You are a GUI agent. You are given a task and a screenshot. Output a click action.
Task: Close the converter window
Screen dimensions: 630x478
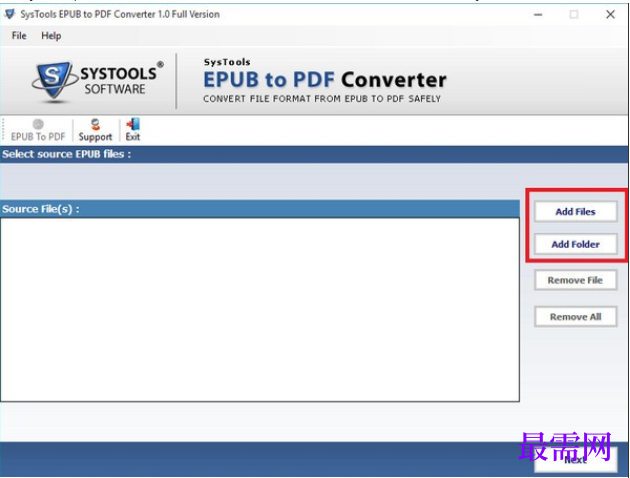click(610, 14)
